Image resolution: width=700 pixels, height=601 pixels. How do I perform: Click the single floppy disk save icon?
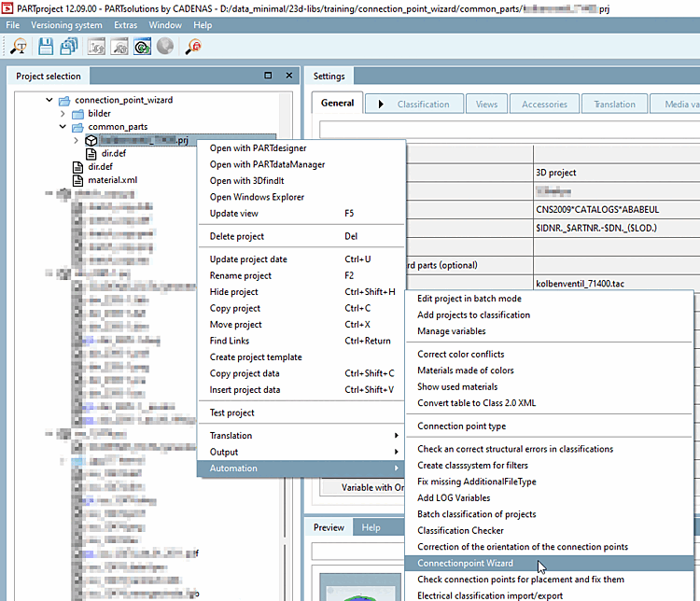point(45,46)
